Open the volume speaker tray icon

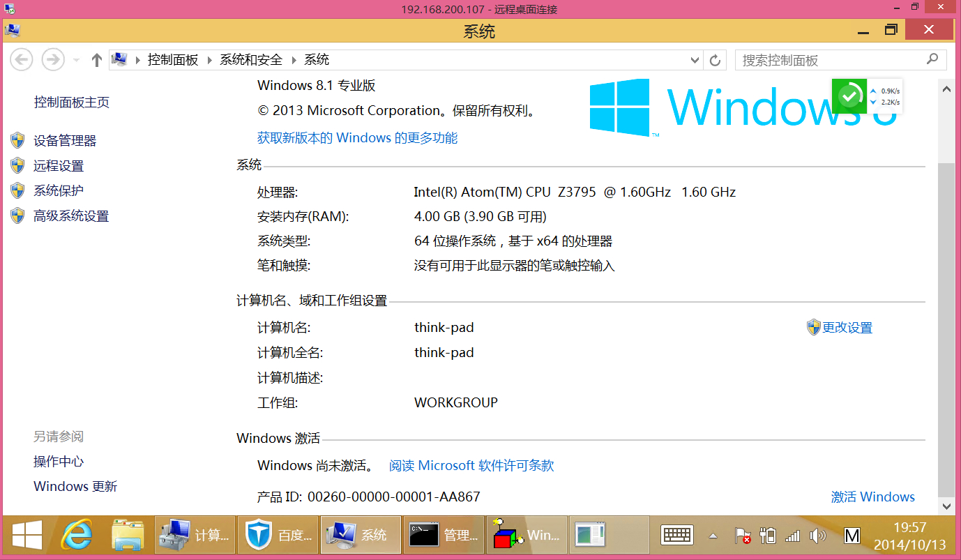(x=817, y=536)
